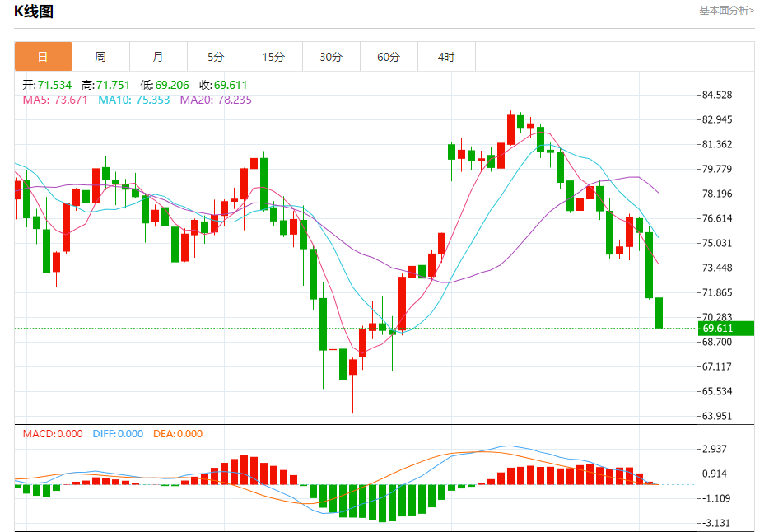Click the DIFF:0.000 indicator label
This screenshot has width=769, height=532.
118,434
